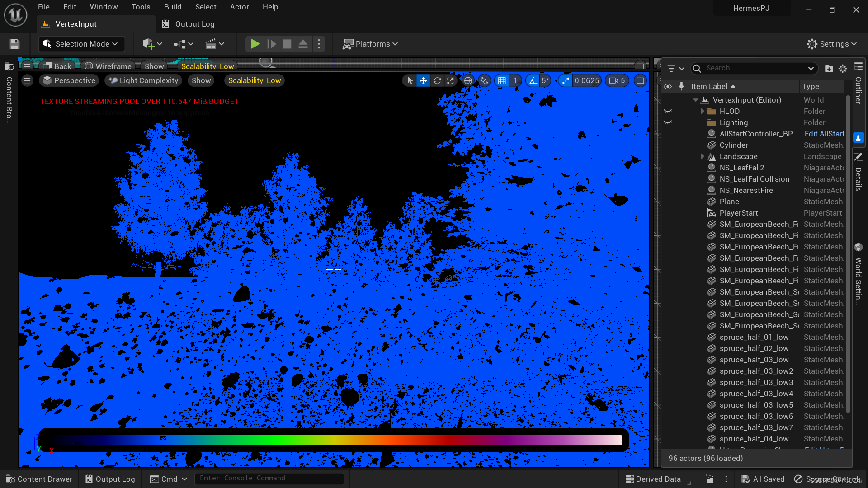Maximize the viewport with the square icon

coord(640,80)
